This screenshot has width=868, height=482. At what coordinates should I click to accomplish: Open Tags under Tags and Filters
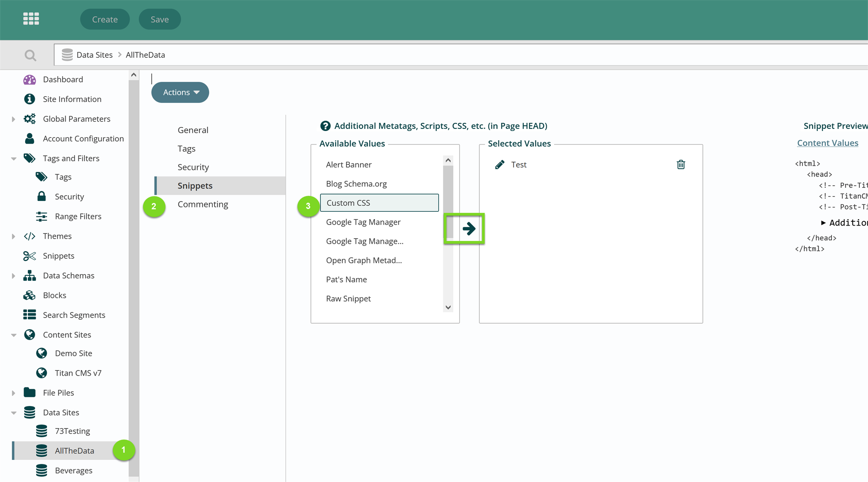point(63,177)
